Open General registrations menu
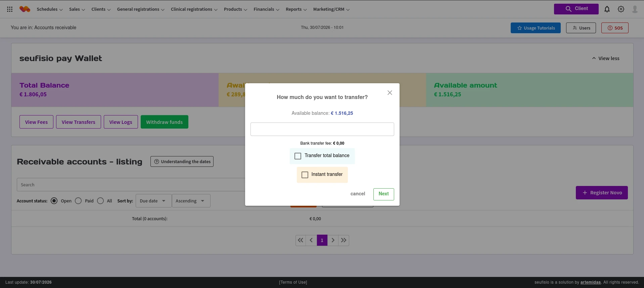644x288 pixels. point(141,9)
